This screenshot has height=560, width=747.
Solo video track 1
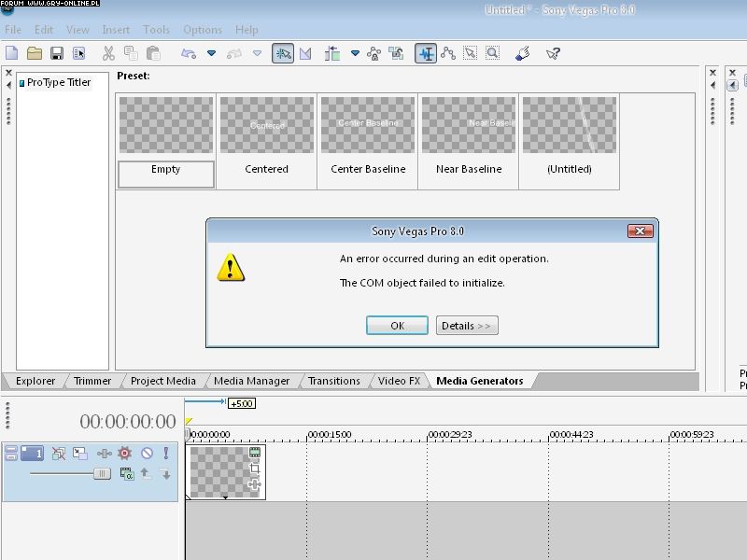166,453
